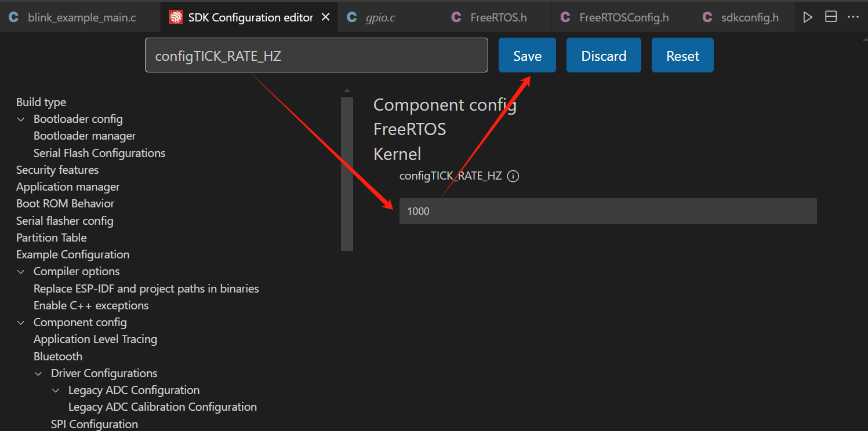Focus the configTICK_RATE_HZ search box
The width and height of the screenshot is (868, 431).
pyautogui.click(x=317, y=55)
